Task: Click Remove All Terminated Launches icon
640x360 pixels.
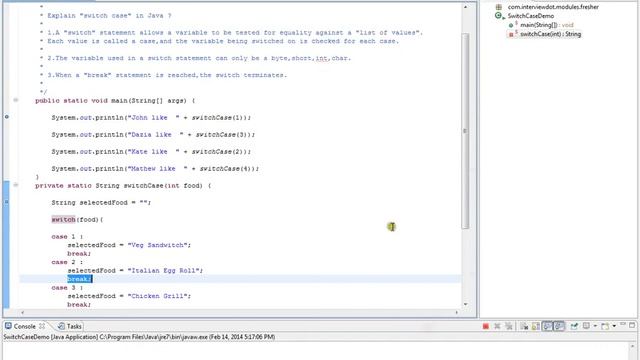Action: click(x=509, y=326)
